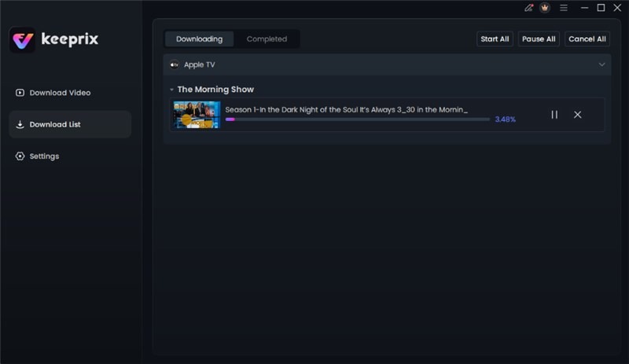Click the Keeprix logo icon
629x364 pixels.
(x=22, y=39)
